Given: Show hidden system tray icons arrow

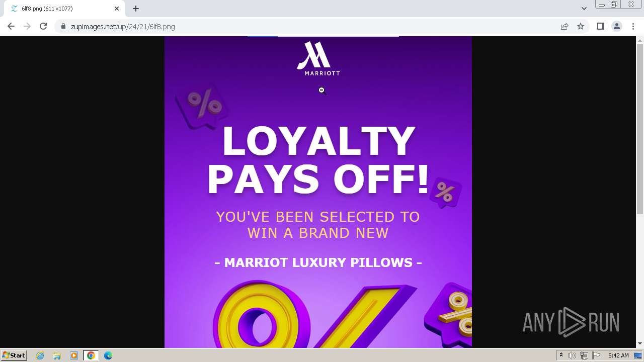Looking at the screenshot, I should (561, 355).
